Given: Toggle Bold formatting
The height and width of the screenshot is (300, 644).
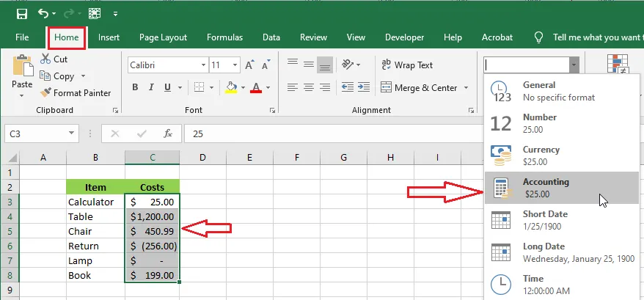Looking at the screenshot, I should [135, 87].
